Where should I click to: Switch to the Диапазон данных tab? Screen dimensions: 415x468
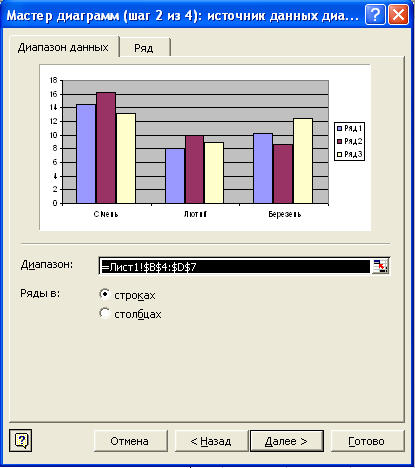pyautogui.click(x=63, y=47)
